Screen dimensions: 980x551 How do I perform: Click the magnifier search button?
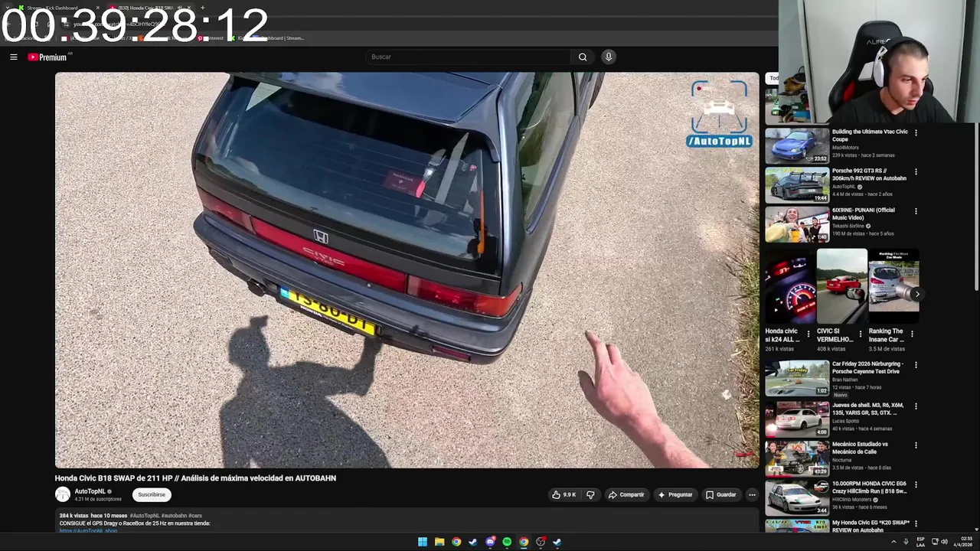point(583,57)
